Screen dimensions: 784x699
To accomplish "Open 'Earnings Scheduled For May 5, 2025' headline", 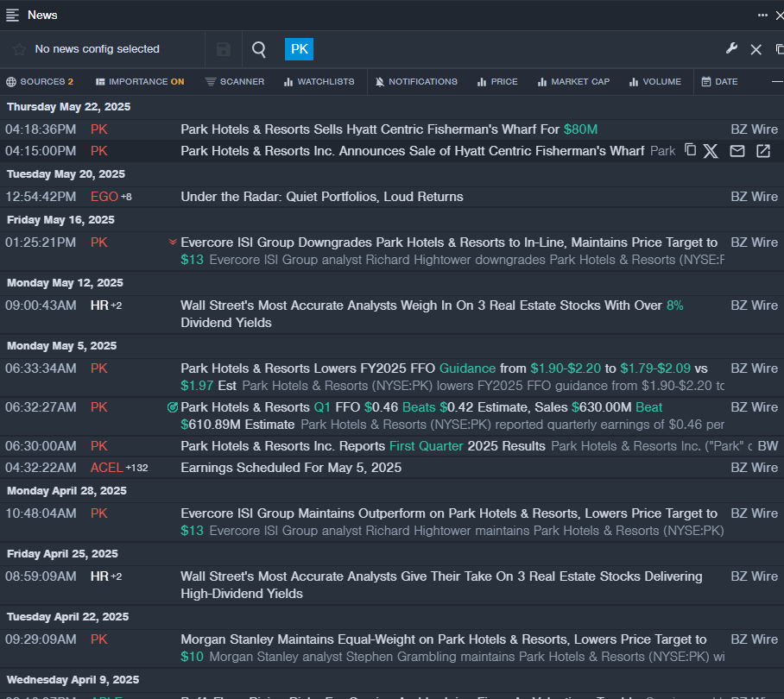I will point(291,468).
